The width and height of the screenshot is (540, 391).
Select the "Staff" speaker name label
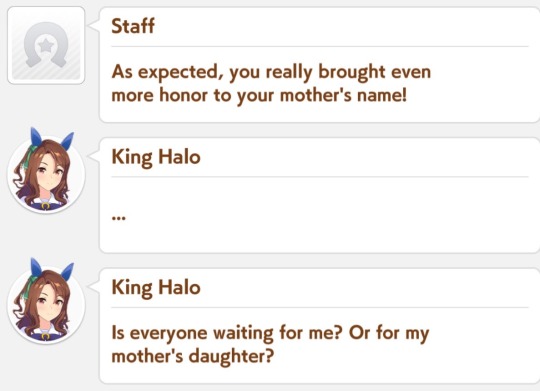coord(133,26)
